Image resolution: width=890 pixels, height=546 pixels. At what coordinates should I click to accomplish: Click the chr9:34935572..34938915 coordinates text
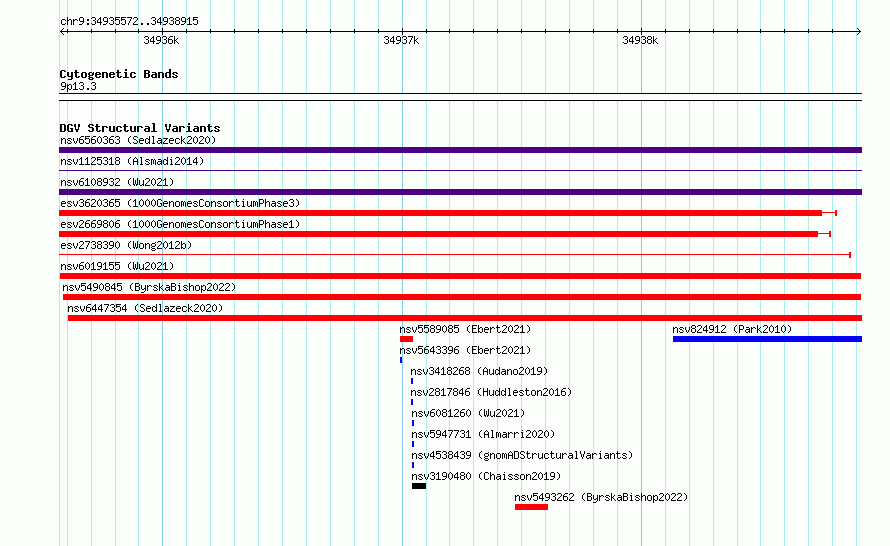(129, 21)
